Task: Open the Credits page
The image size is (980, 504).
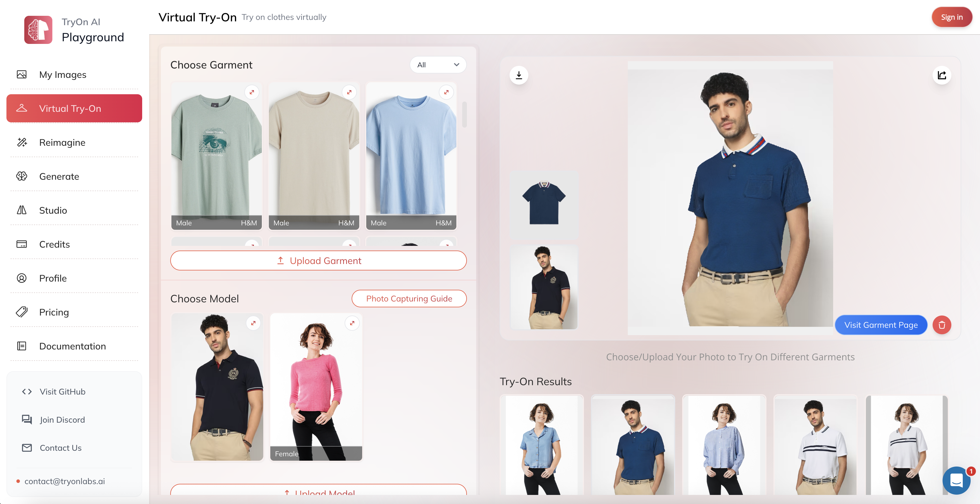Action: pyautogui.click(x=74, y=244)
